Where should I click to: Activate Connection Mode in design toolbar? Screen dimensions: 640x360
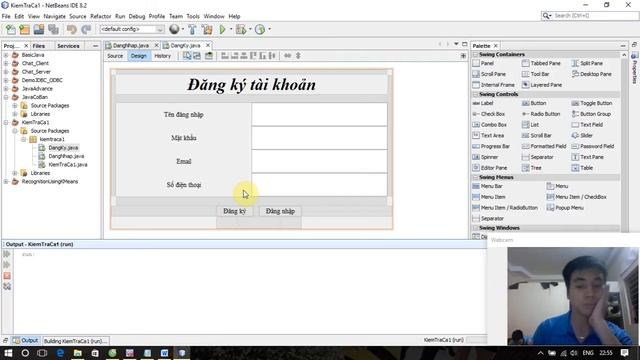click(x=197, y=56)
